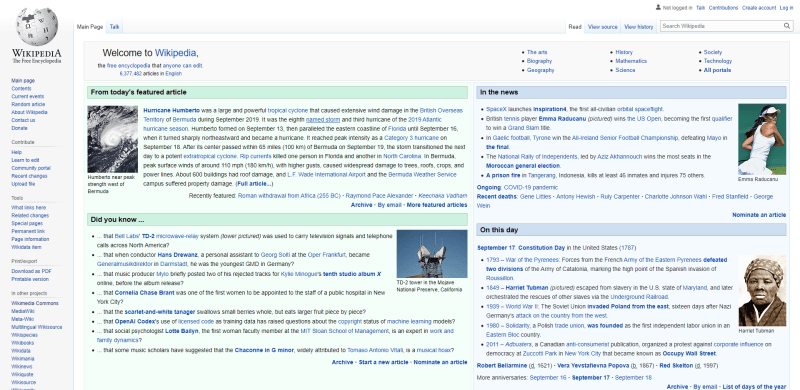Open Cornelia Chase Brant link
The image size is (800, 390).
144,294
